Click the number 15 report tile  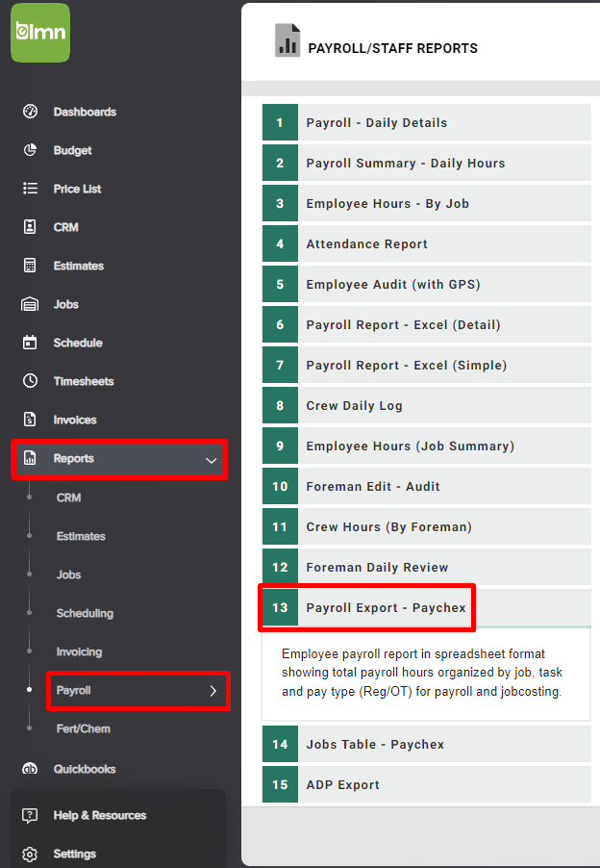280,784
